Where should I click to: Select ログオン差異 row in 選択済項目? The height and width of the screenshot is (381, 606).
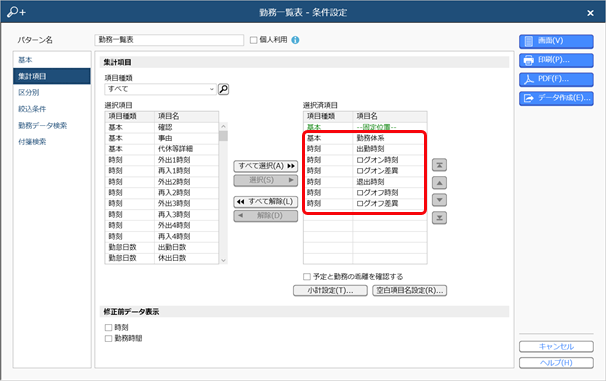click(365, 171)
